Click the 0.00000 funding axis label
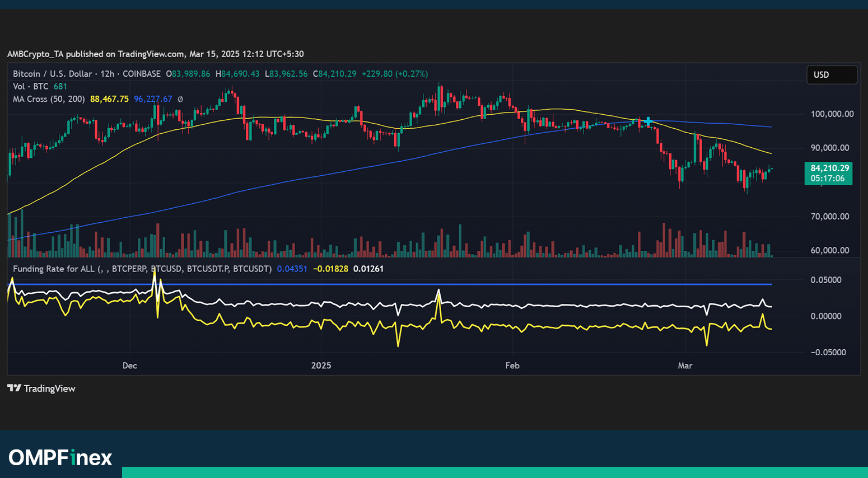Viewport: 868px width, 478px height. [826, 316]
